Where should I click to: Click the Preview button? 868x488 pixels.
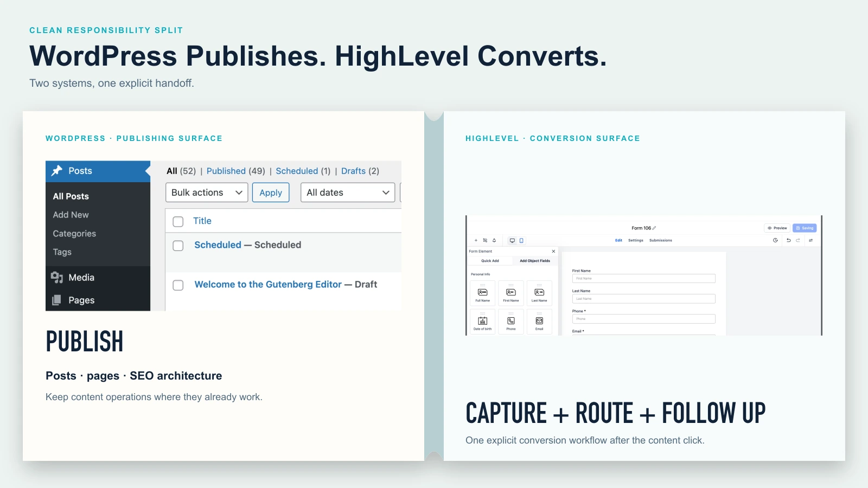click(777, 228)
